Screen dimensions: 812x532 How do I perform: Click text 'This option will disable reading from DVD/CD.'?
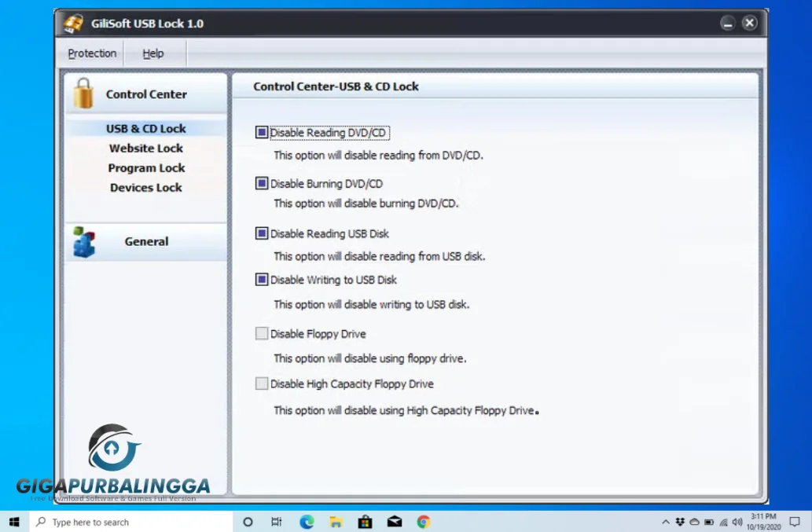point(378,156)
